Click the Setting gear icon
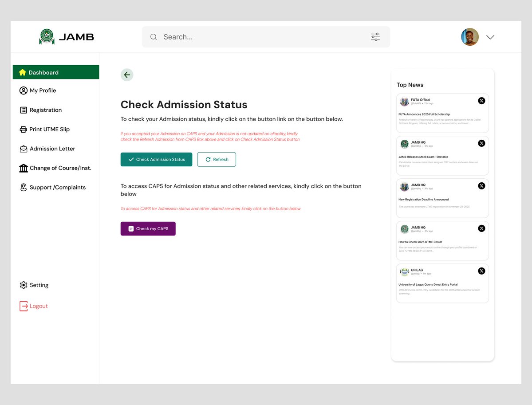532x405 pixels. point(24,285)
